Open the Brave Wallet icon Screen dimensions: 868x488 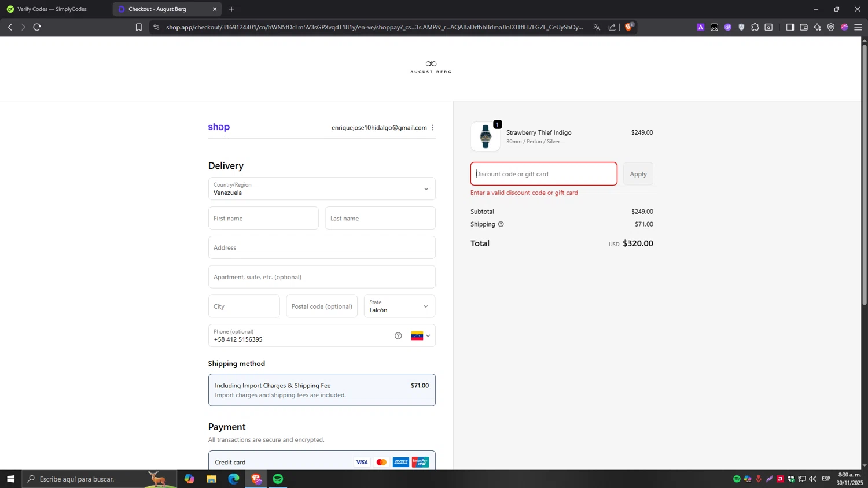coord(804,27)
